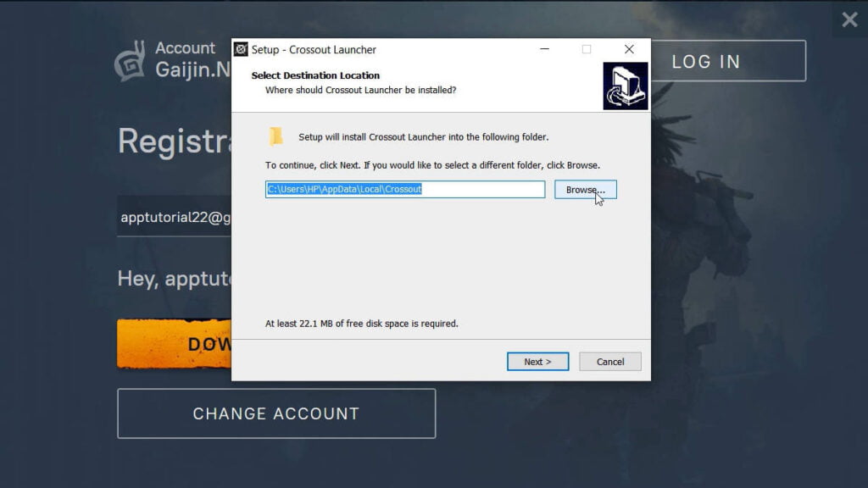Close the Setup dialog window

click(628, 49)
